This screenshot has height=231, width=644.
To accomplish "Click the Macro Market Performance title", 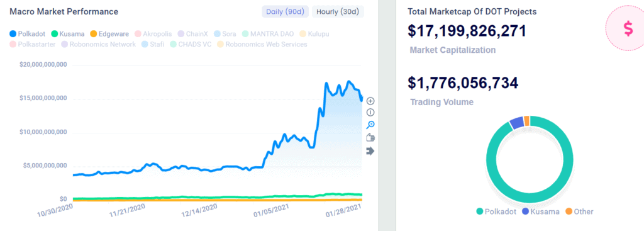I will tap(64, 11).
